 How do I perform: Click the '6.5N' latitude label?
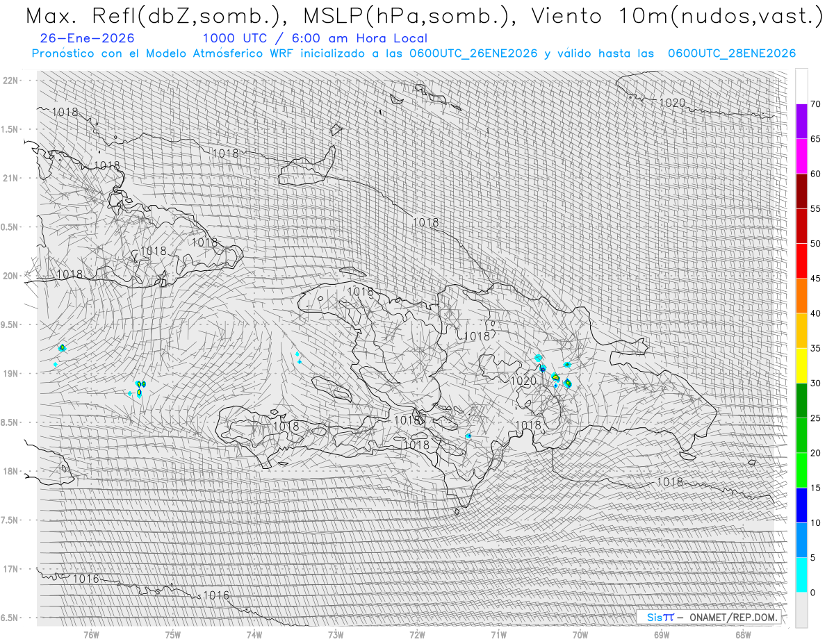[10, 618]
